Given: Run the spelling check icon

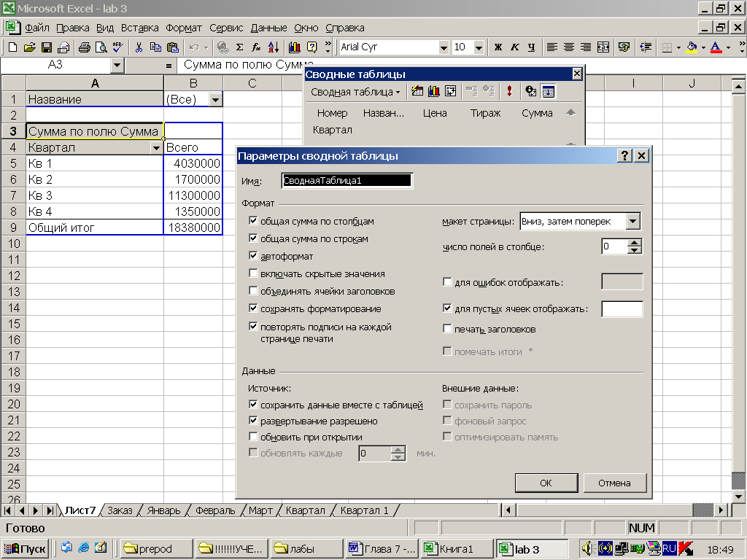Looking at the screenshot, I should [x=117, y=47].
